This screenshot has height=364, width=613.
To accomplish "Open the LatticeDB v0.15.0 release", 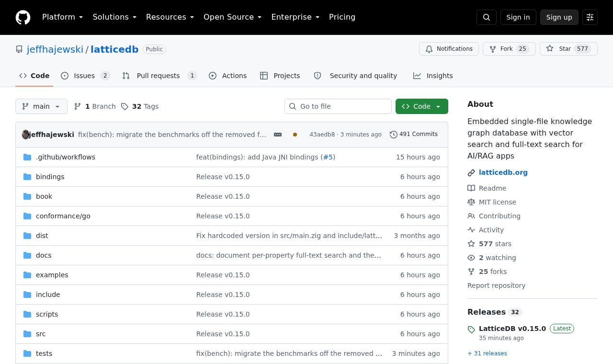I will pyautogui.click(x=512, y=329).
